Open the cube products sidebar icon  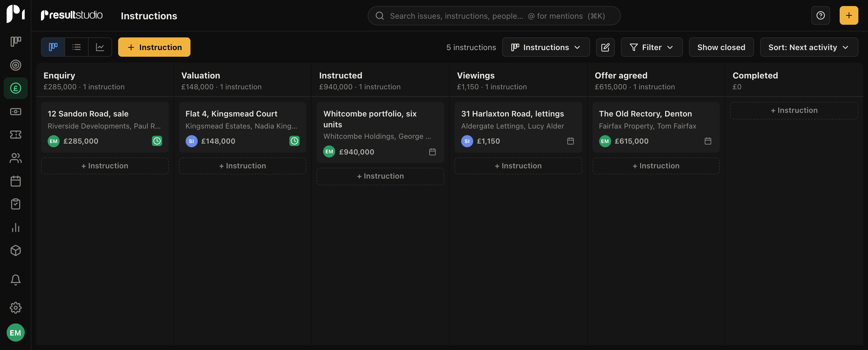[x=15, y=250]
